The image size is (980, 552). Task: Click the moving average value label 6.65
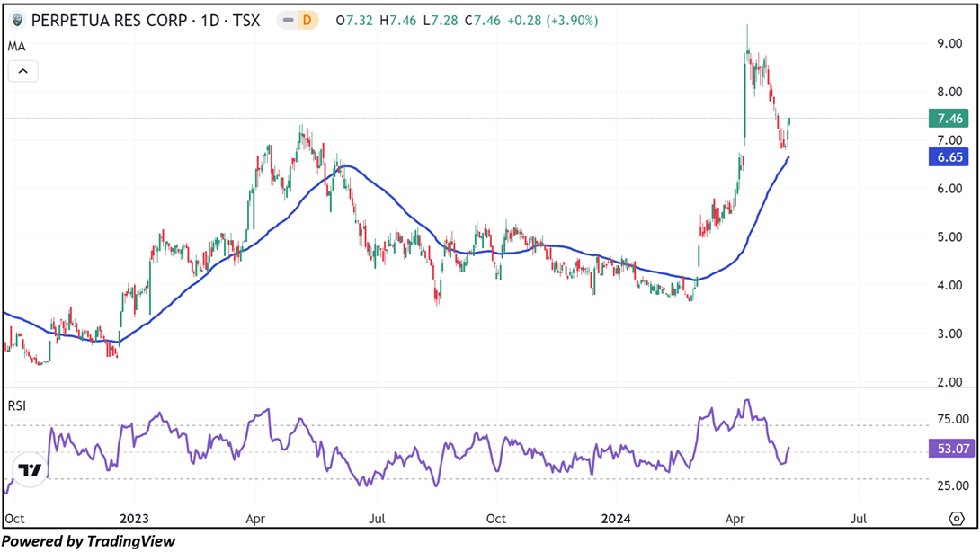tap(949, 157)
